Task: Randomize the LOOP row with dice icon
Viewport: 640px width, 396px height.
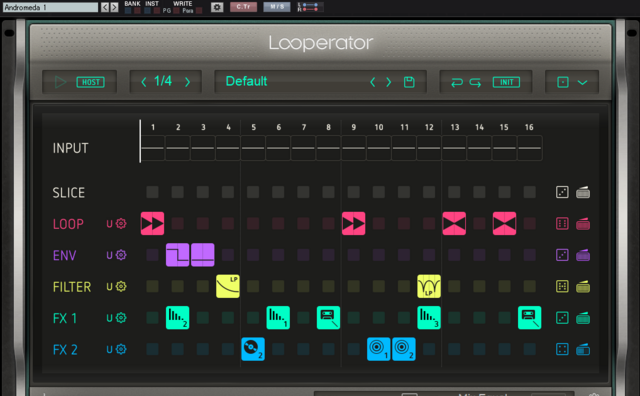Action: (562, 223)
